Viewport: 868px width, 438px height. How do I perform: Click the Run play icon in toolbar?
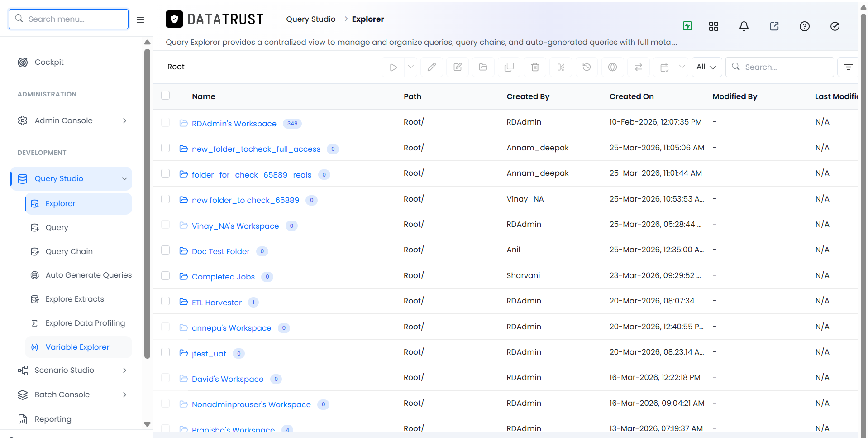coord(393,67)
